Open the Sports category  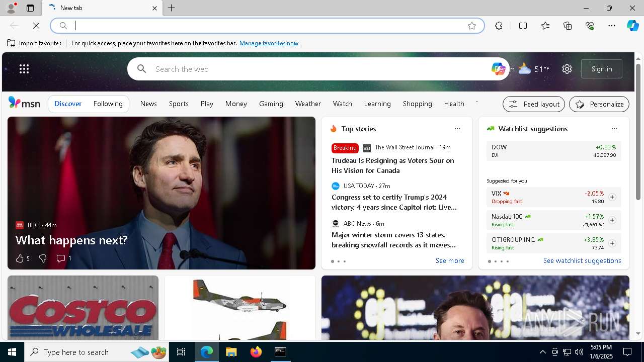click(179, 104)
